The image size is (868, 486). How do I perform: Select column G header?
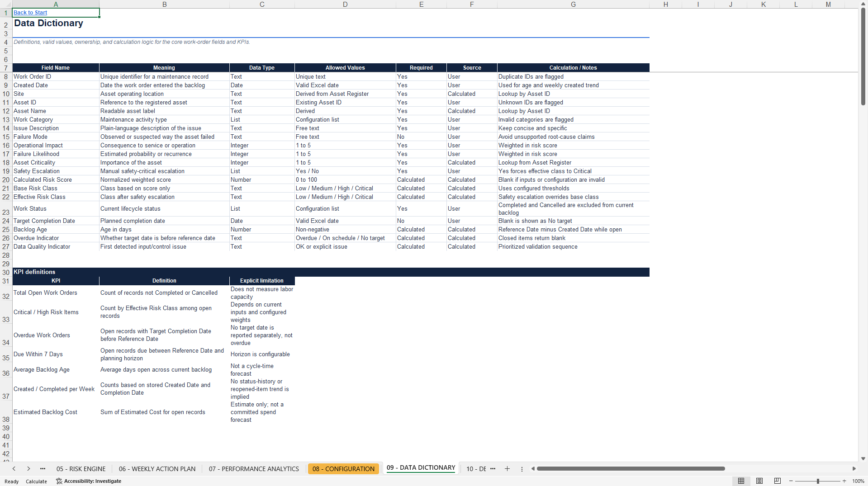click(x=573, y=4)
